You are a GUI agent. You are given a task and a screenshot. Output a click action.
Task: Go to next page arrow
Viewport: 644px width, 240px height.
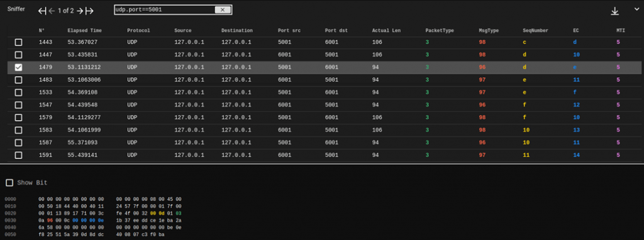tap(80, 11)
